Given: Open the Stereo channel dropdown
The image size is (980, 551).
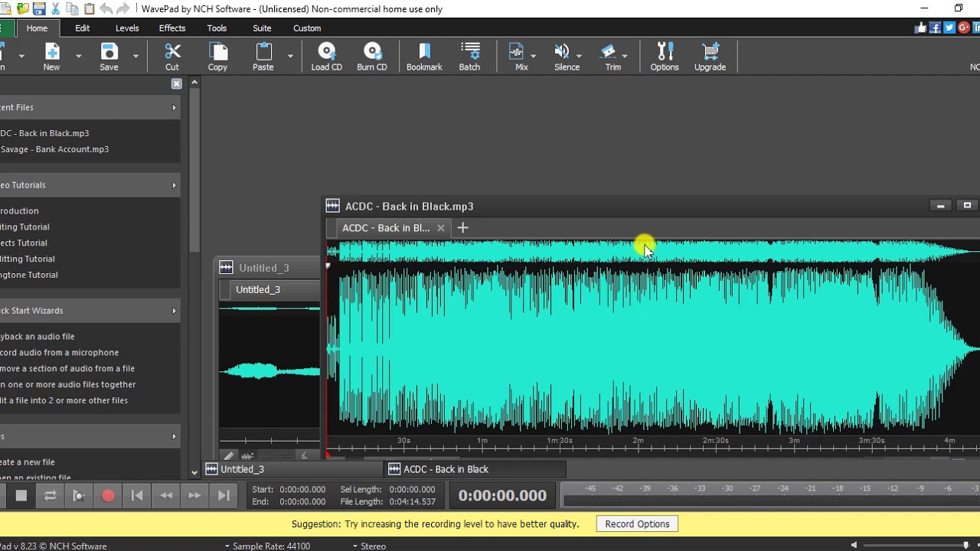Looking at the screenshot, I should coord(369,546).
